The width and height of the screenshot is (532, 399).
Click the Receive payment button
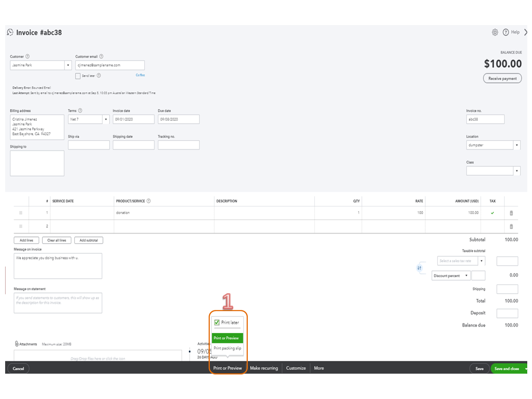click(502, 78)
